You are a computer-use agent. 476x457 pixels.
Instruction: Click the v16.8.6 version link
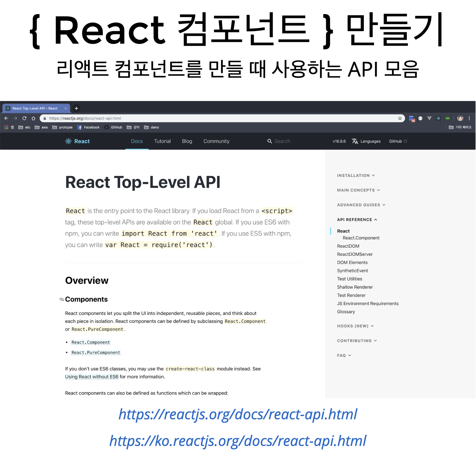click(339, 141)
